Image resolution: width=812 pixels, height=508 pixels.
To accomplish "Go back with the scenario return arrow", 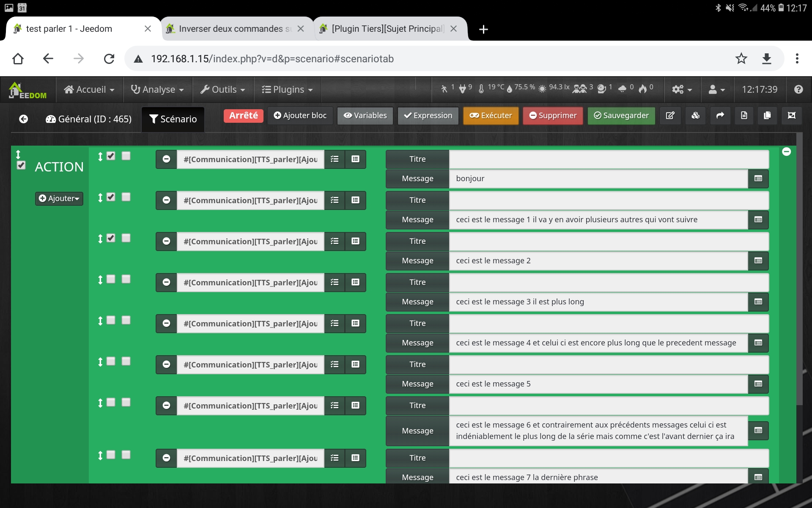I will click(x=24, y=119).
